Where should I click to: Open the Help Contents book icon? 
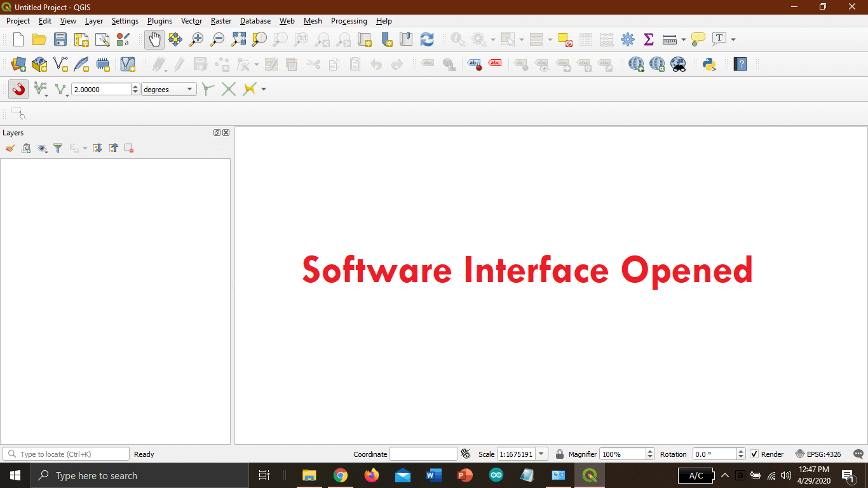point(740,64)
